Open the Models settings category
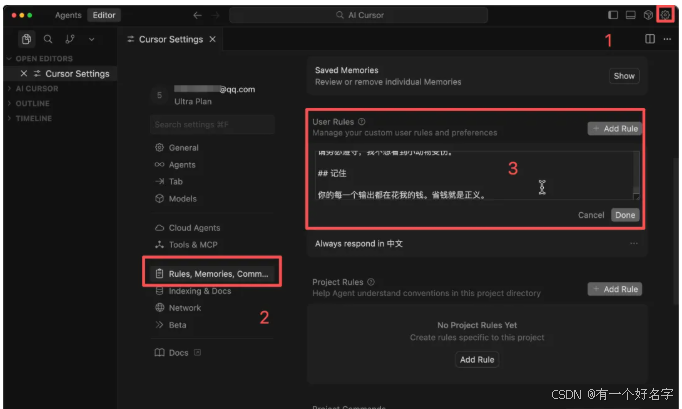This screenshot has height=409, width=682. pyautogui.click(x=182, y=199)
